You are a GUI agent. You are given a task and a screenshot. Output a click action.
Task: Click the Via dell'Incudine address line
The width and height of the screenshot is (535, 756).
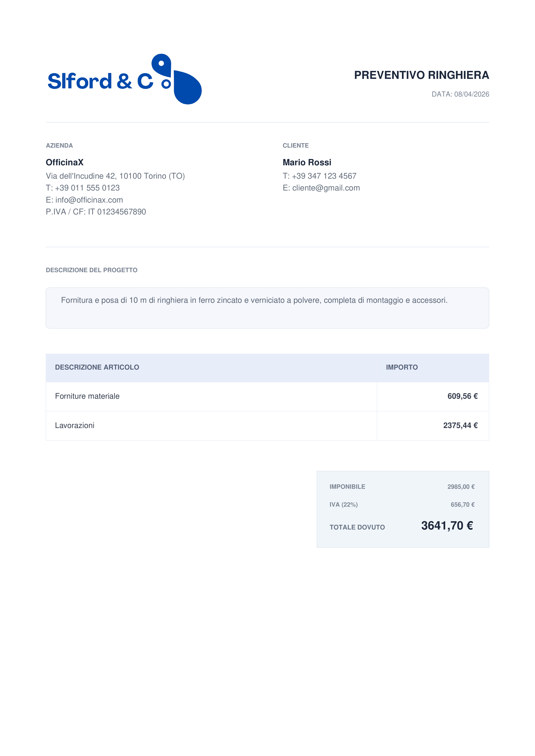click(115, 176)
